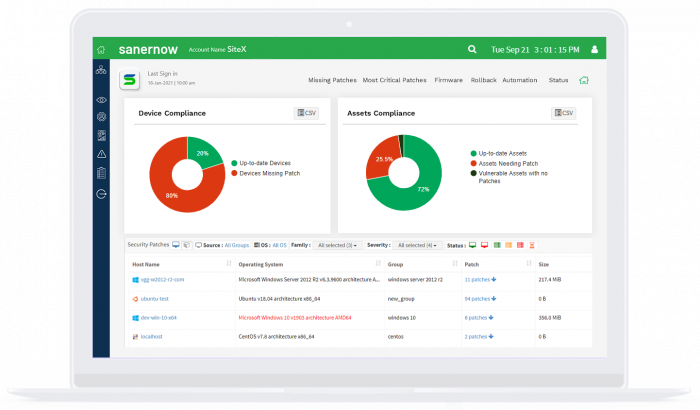Open the Family All selected dropdown
This screenshot has width=700, height=410.
tap(338, 245)
